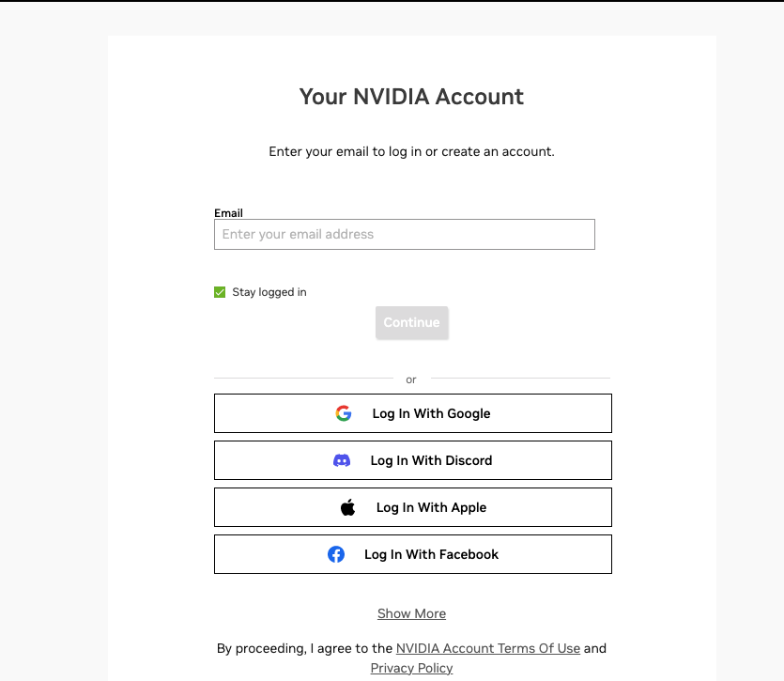Click the Continue button
The height and width of the screenshot is (681, 784).
coord(412,323)
